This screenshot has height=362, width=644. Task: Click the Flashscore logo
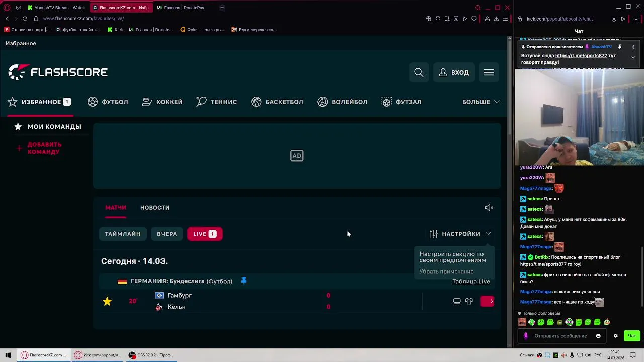(x=58, y=72)
